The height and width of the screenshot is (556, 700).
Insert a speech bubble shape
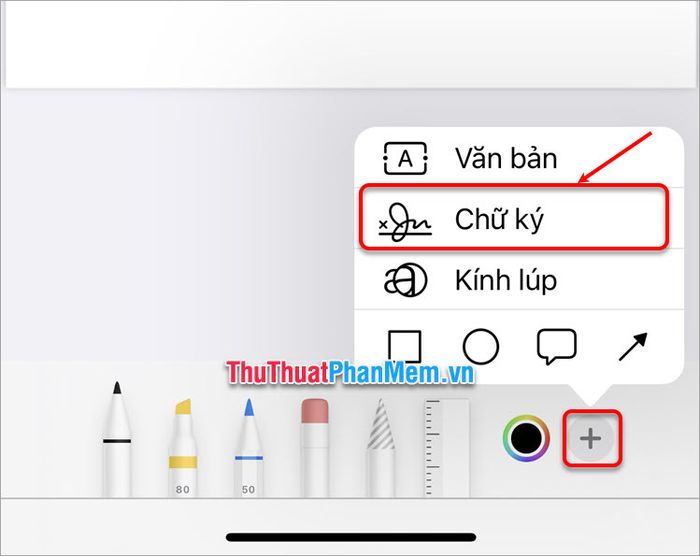(556, 347)
